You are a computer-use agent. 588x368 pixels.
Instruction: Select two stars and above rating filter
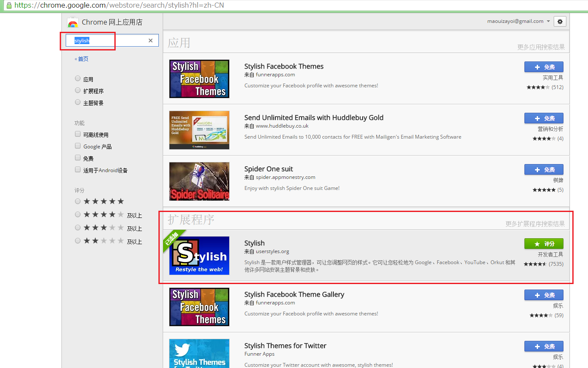78,241
